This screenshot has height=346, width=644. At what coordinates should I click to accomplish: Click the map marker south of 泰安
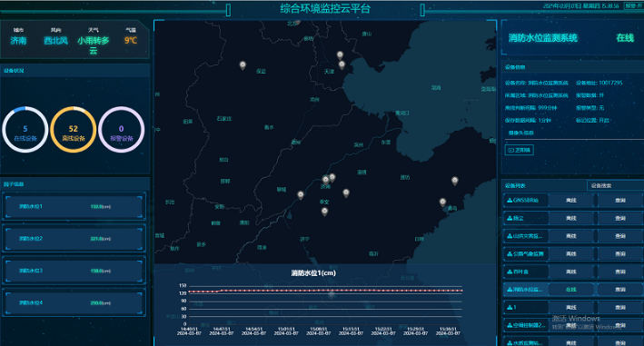pos(324,212)
